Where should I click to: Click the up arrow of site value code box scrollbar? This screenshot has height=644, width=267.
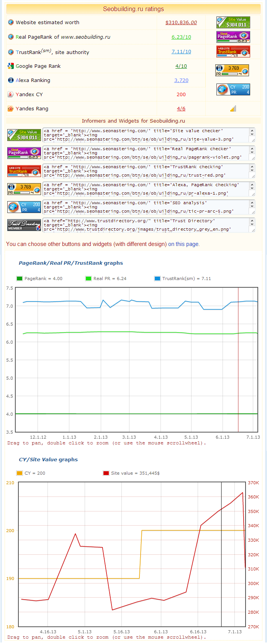252,131
